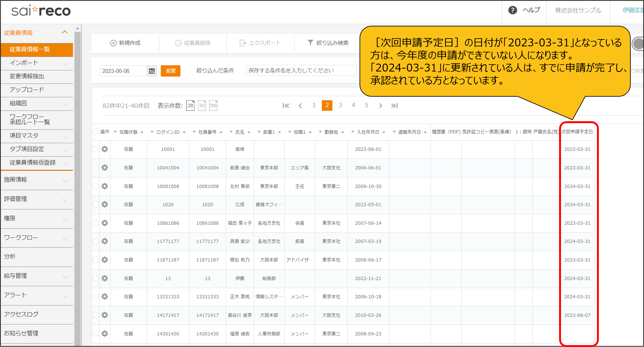Check the row for 前島 健治
Image resolution: width=644 pixels, height=347 pixels.
[x=96, y=168]
